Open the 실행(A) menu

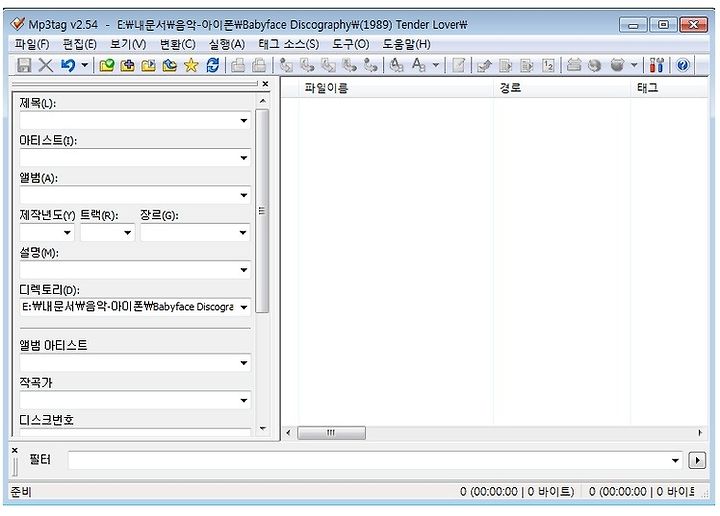[227, 44]
